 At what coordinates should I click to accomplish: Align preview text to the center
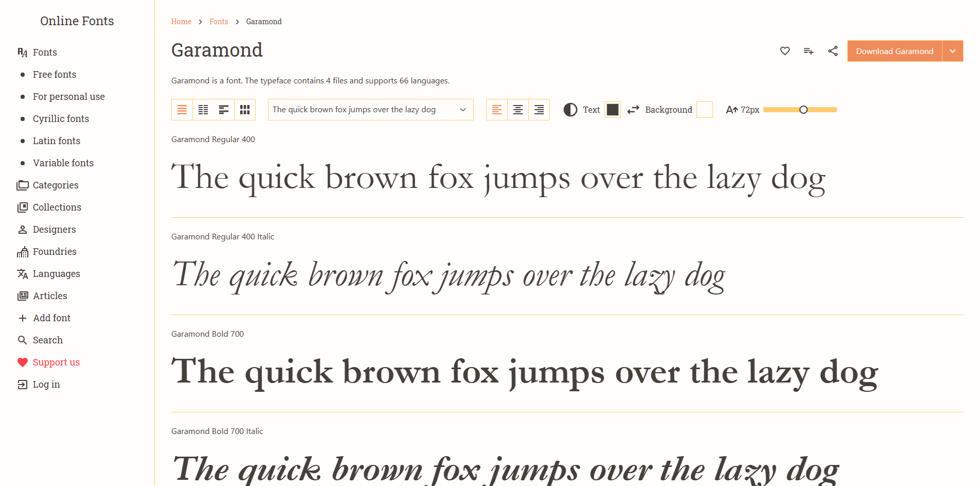(518, 110)
